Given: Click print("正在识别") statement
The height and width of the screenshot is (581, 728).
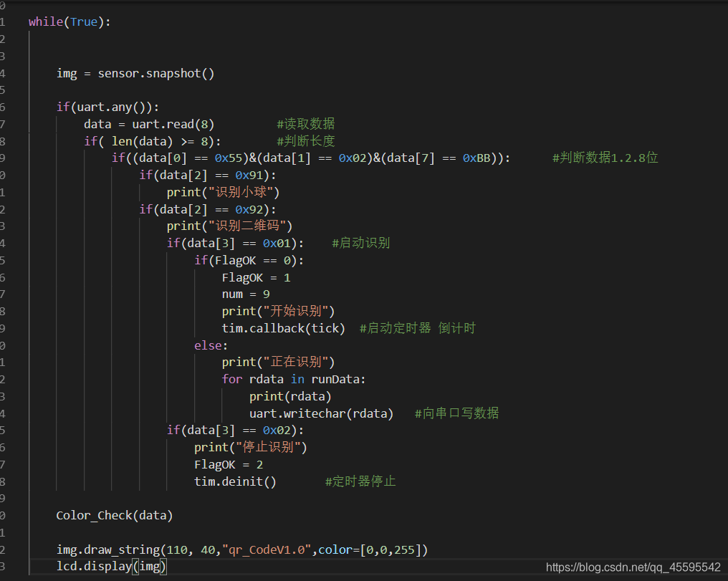Looking at the screenshot, I should click(278, 362).
